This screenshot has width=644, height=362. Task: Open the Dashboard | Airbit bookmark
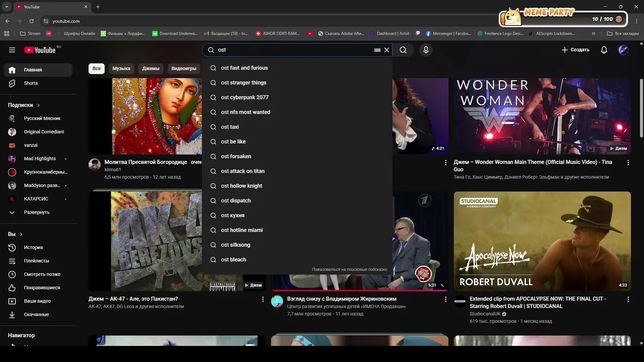(x=389, y=34)
